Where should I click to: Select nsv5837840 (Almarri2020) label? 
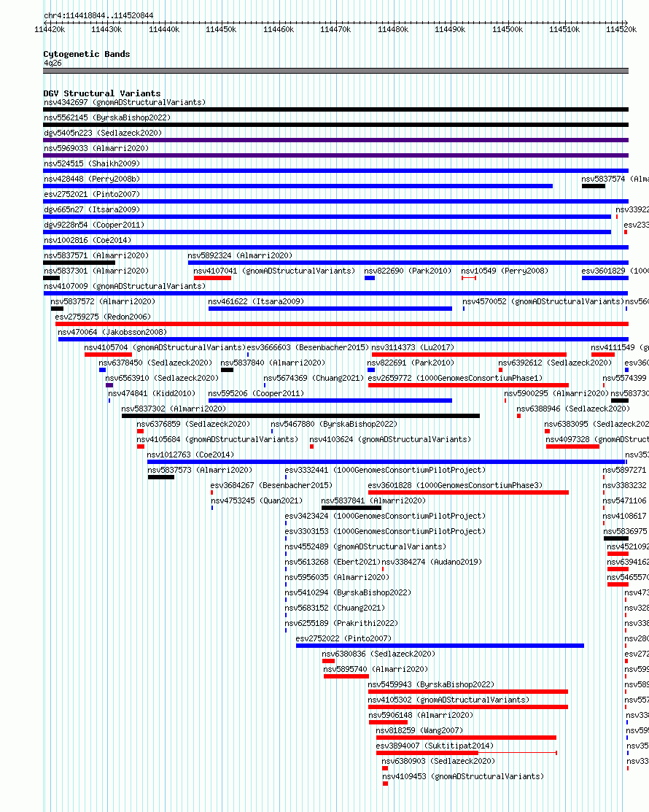click(273, 363)
